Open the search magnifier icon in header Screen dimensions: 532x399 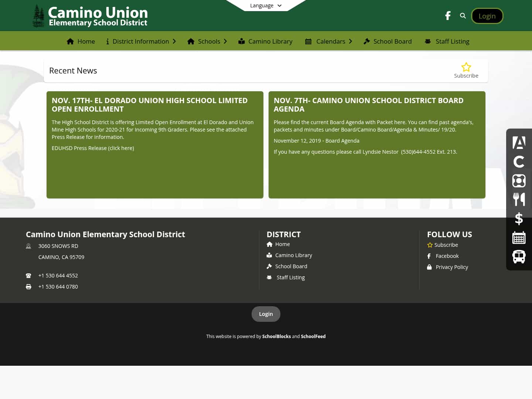463,16
